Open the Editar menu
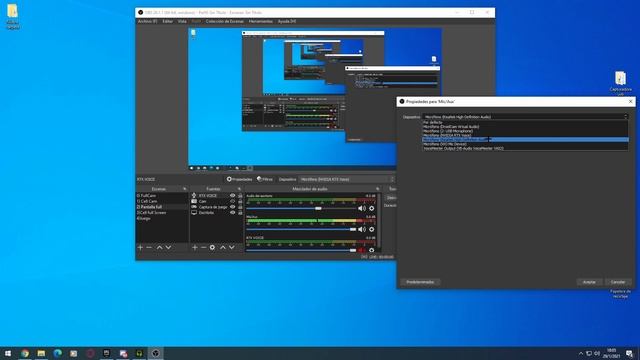Image resolution: width=640 pixels, height=360 pixels. pos(168,21)
